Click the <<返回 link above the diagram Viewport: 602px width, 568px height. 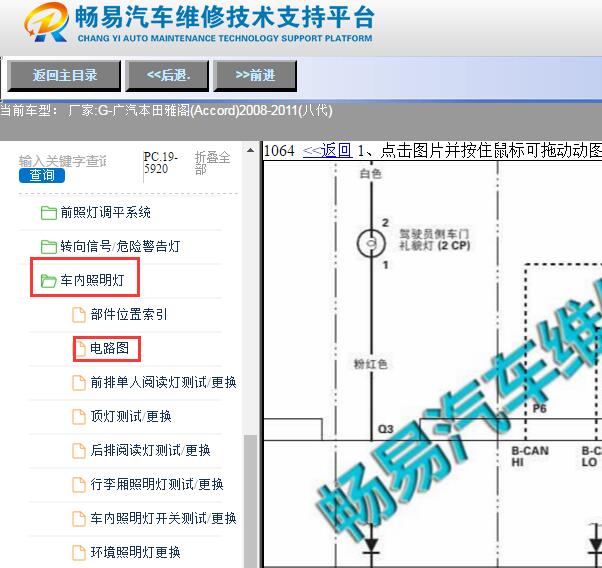coord(327,150)
